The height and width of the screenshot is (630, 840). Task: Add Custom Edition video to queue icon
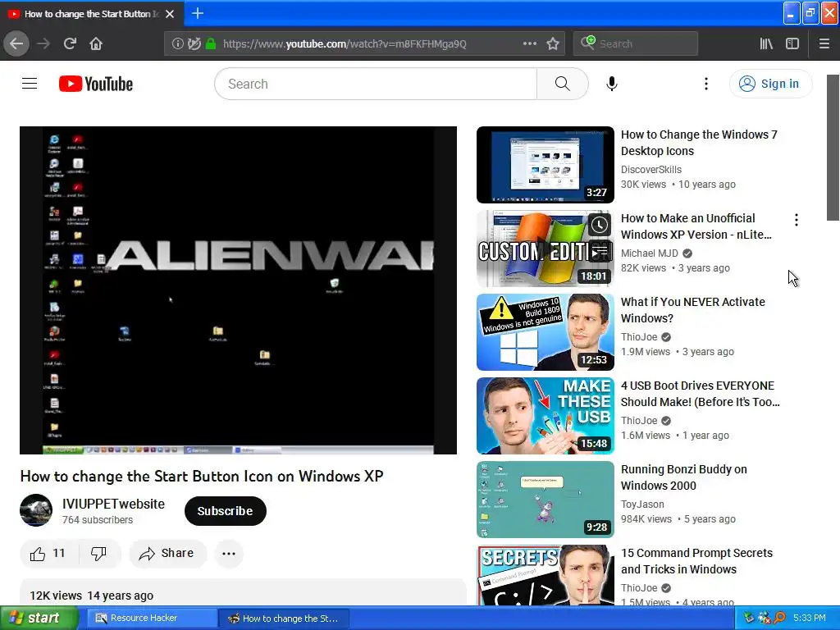point(600,251)
